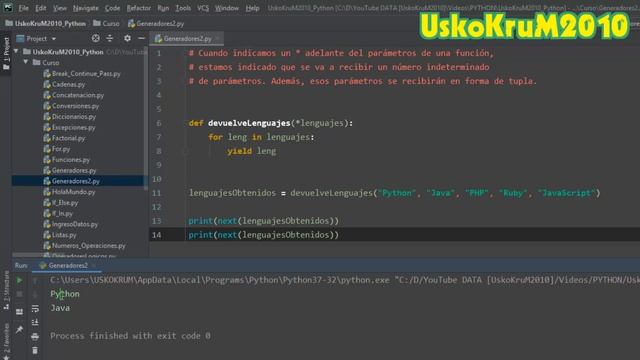
Task: Select HolaMundo.py file
Action: tap(69, 192)
